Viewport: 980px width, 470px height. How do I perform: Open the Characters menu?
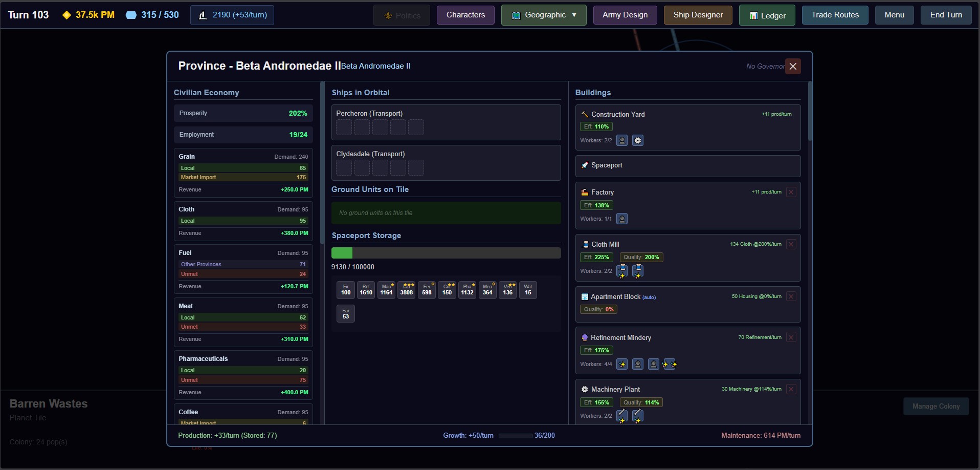pyautogui.click(x=465, y=15)
